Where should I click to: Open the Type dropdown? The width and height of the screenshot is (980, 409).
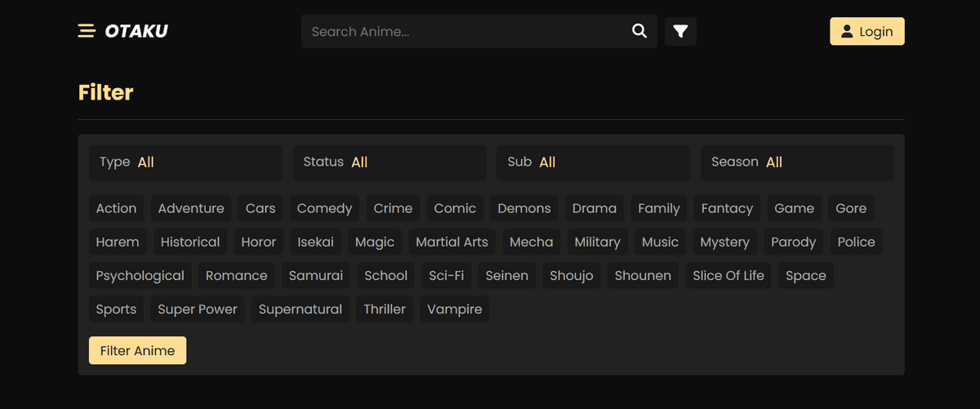tap(185, 162)
